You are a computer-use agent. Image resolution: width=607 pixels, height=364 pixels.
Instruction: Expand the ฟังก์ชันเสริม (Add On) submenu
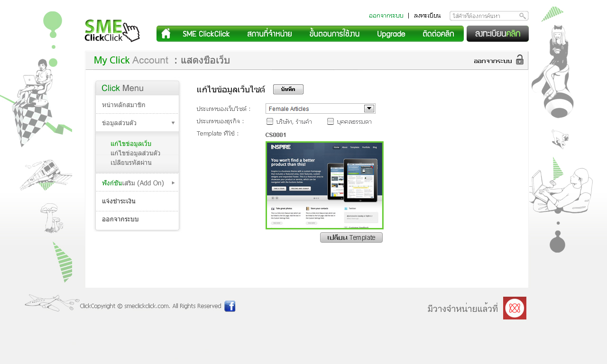pyautogui.click(x=173, y=182)
